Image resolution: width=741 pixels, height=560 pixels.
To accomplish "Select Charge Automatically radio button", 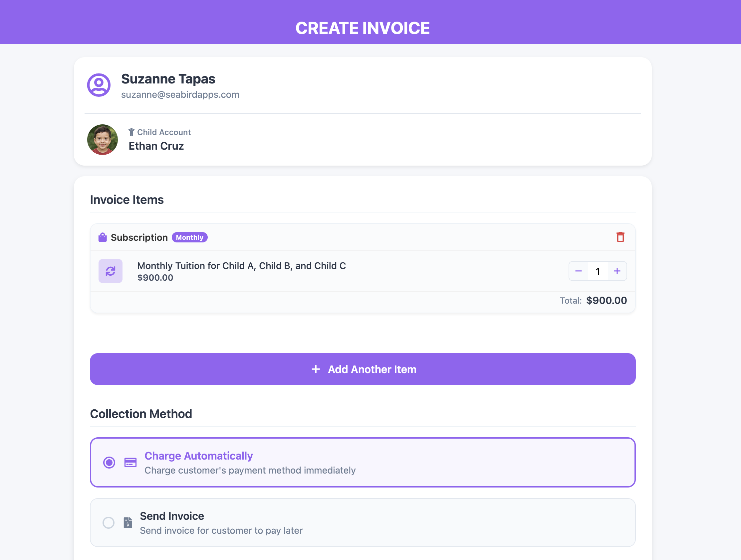I will click(109, 462).
